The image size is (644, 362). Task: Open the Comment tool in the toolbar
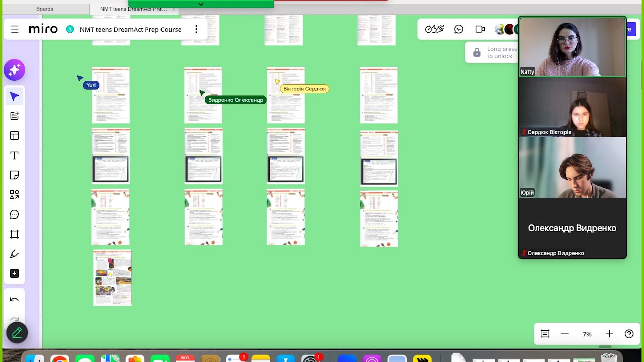pyautogui.click(x=14, y=214)
